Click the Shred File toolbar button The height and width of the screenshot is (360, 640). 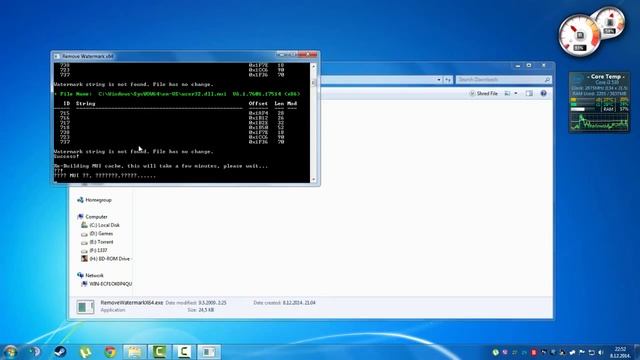(x=484, y=93)
